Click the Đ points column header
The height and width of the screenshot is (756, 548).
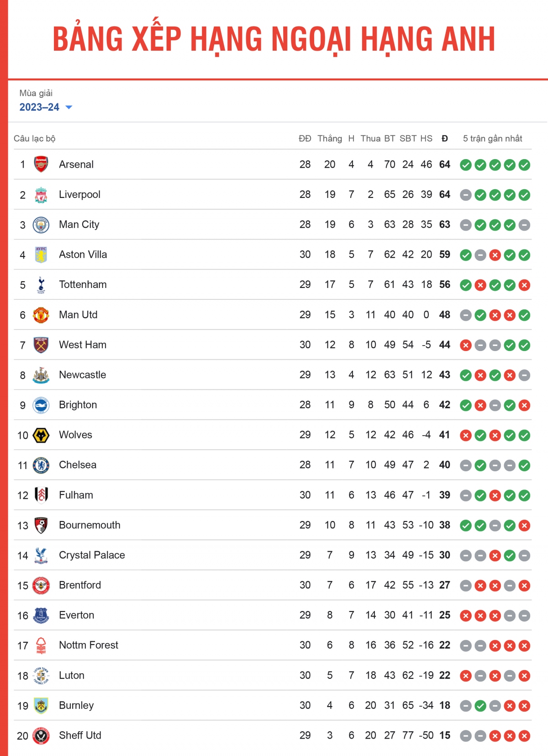tap(445, 138)
